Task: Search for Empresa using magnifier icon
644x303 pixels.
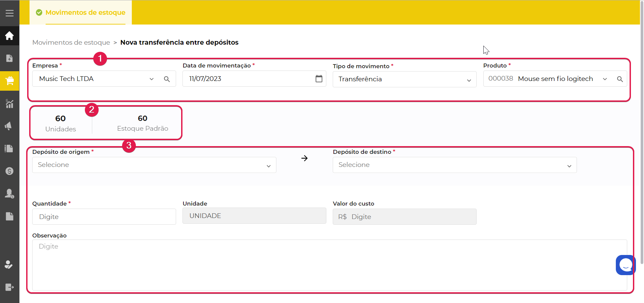Action: tap(167, 79)
